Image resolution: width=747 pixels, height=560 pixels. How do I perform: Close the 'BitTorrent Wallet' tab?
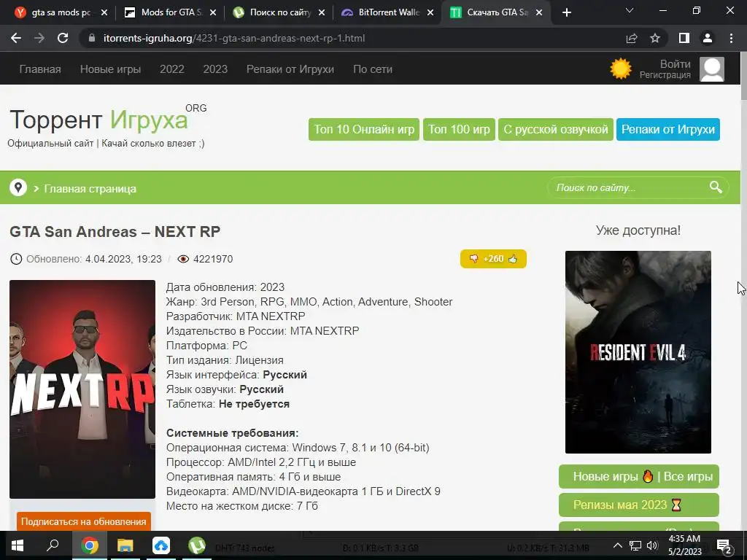(430, 12)
